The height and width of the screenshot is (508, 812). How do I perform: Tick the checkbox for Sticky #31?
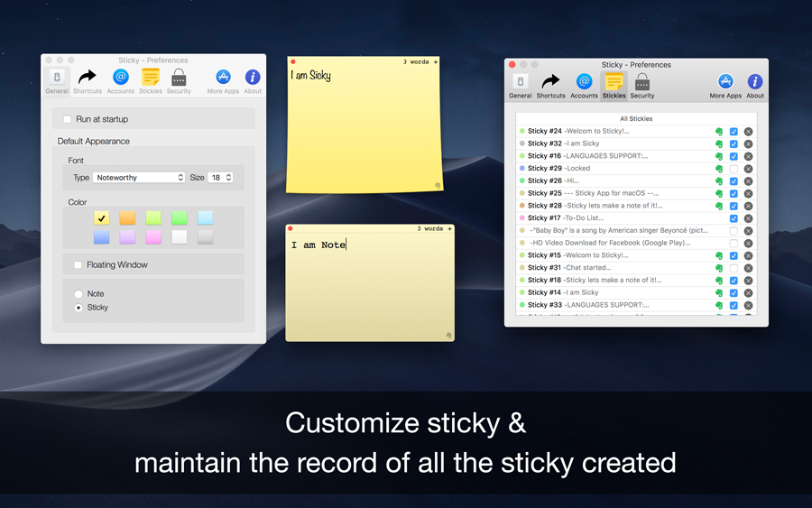tap(734, 268)
